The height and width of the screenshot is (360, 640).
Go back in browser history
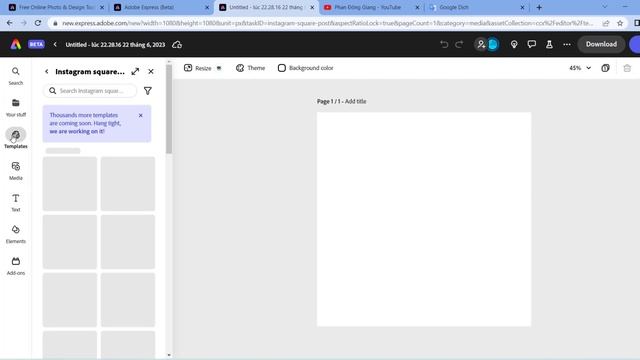click(x=9, y=23)
